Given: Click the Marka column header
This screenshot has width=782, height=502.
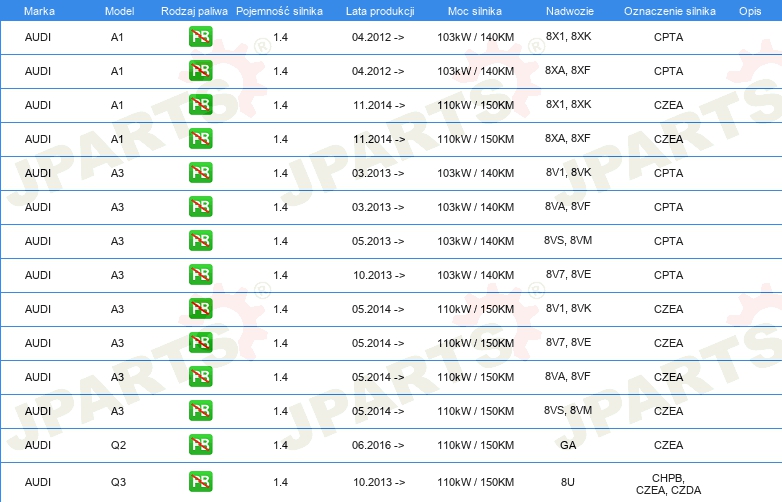Looking at the screenshot, I should (x=39, y=11).
